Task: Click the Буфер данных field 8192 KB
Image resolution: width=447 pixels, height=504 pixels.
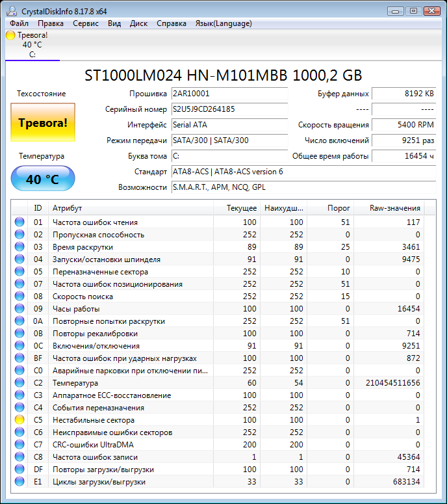Action: pyautogui.click(x=403, y=94)
